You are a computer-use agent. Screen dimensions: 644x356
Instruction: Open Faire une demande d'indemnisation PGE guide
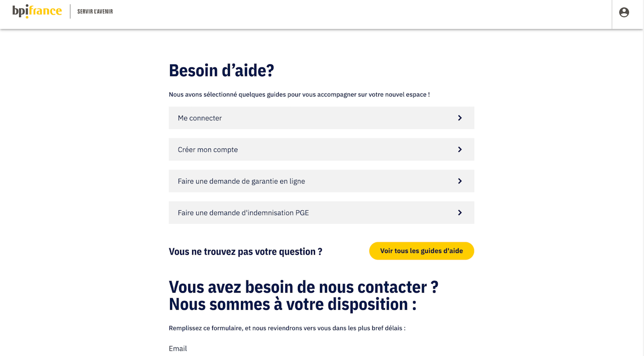(x=244, y=213)
